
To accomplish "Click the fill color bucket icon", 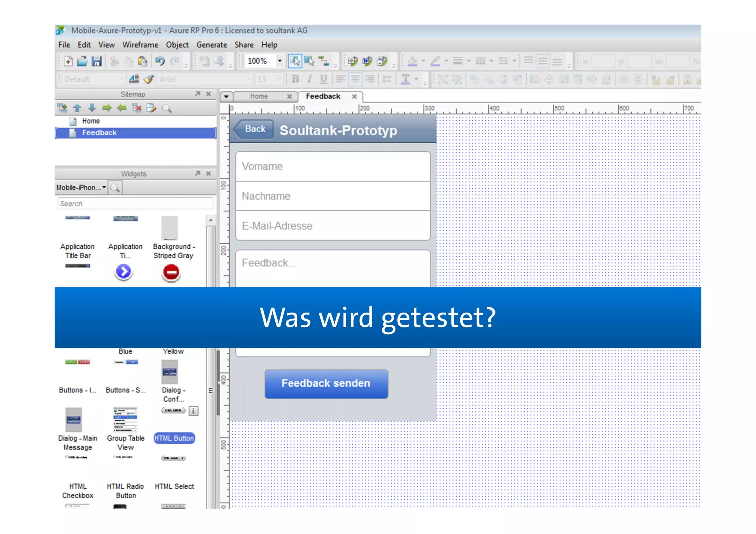I will (412, 61).
